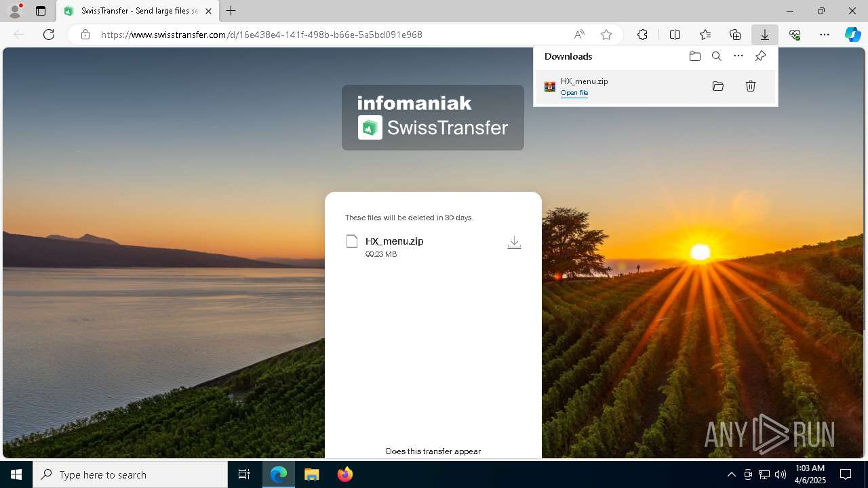Click Open file link for HX_menu.zip
The image size is (868, 488).
[x=574, y=93]
